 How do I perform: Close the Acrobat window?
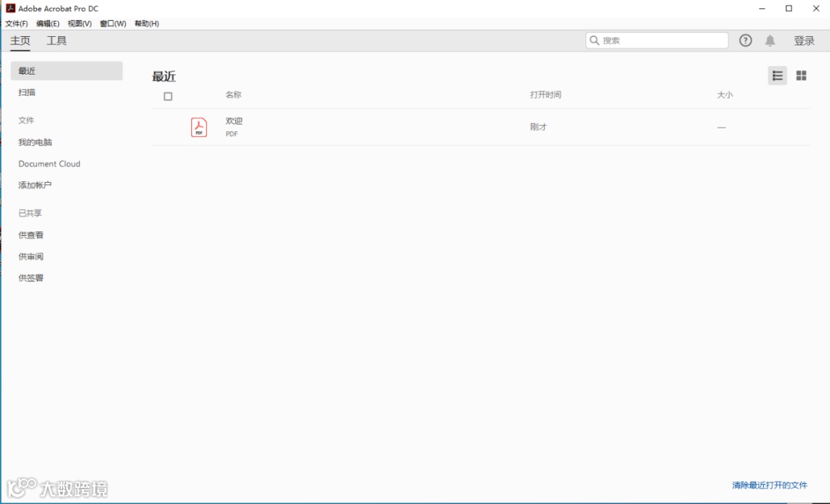816,8
